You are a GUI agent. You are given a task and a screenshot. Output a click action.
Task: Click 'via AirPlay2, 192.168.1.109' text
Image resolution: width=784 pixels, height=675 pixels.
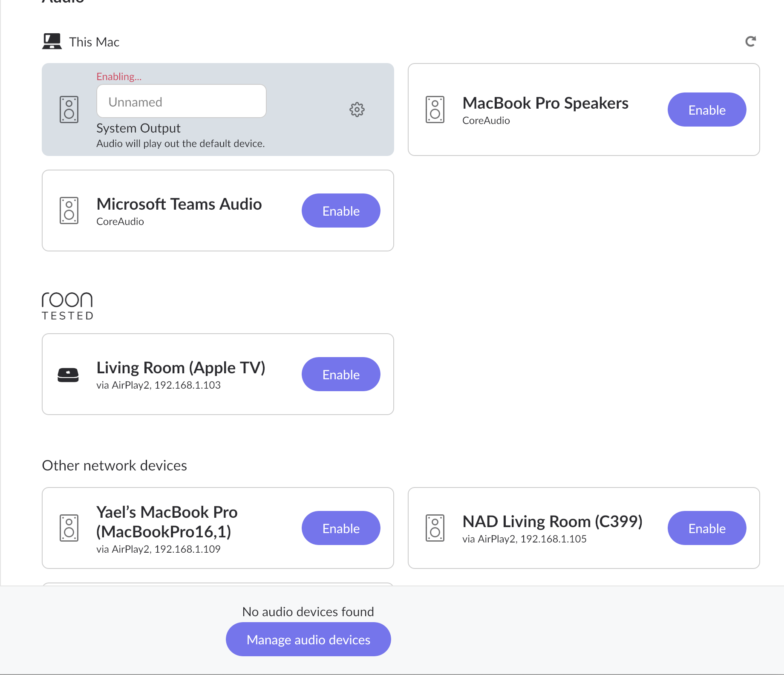pos(159,549)
